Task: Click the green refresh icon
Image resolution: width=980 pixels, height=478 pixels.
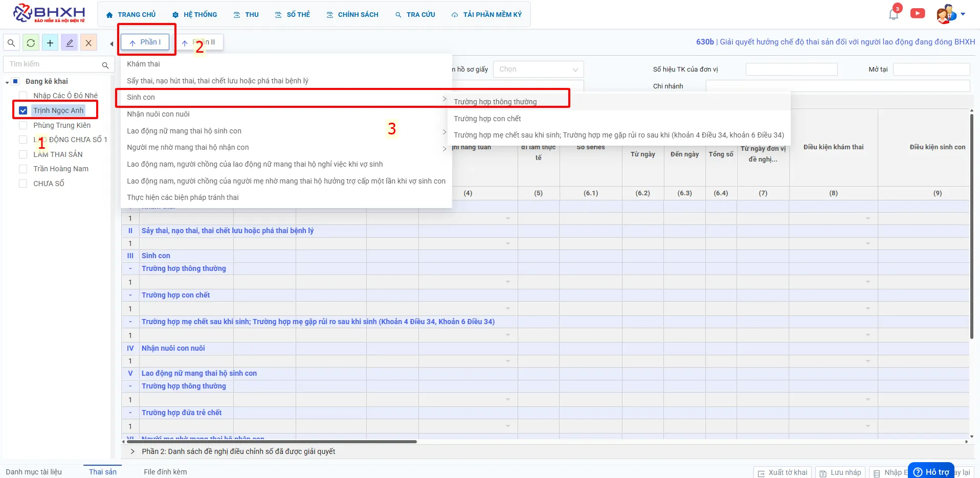Action: (x=31, y=43)
